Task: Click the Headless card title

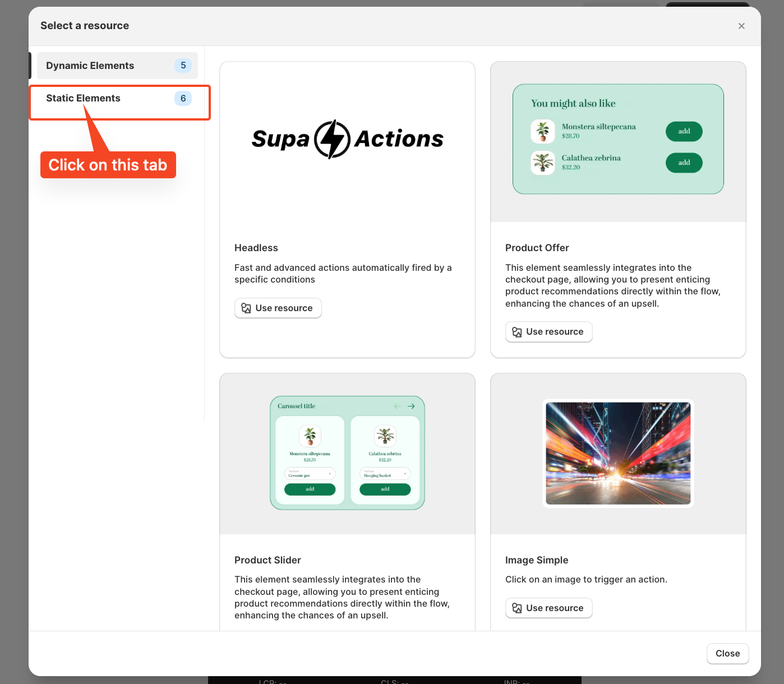Action: (x=256, y=248)
